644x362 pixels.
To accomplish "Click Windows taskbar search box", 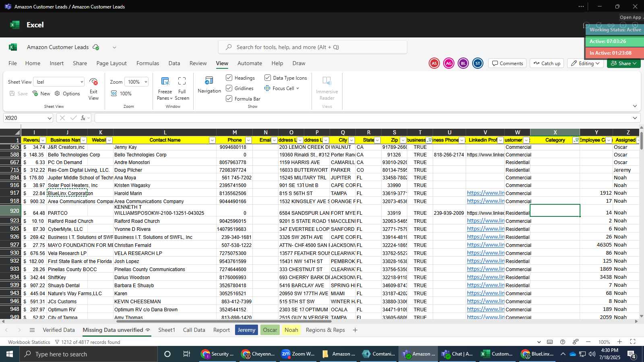I will pyautogui.click(x=89, y=354).
